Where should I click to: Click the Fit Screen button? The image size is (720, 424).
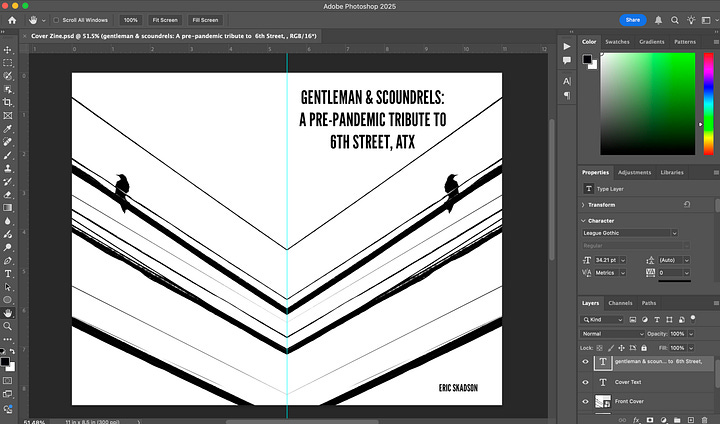(x=164, y=19)
